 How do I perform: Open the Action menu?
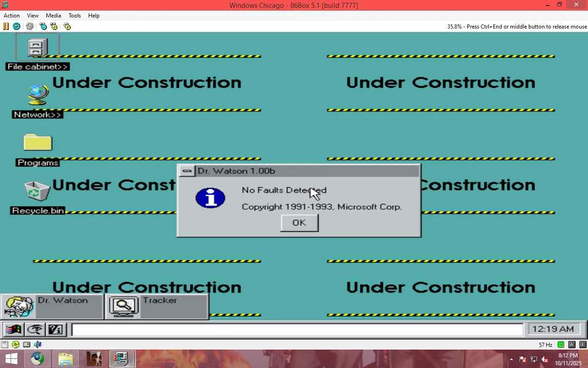(x=11, y=15)
